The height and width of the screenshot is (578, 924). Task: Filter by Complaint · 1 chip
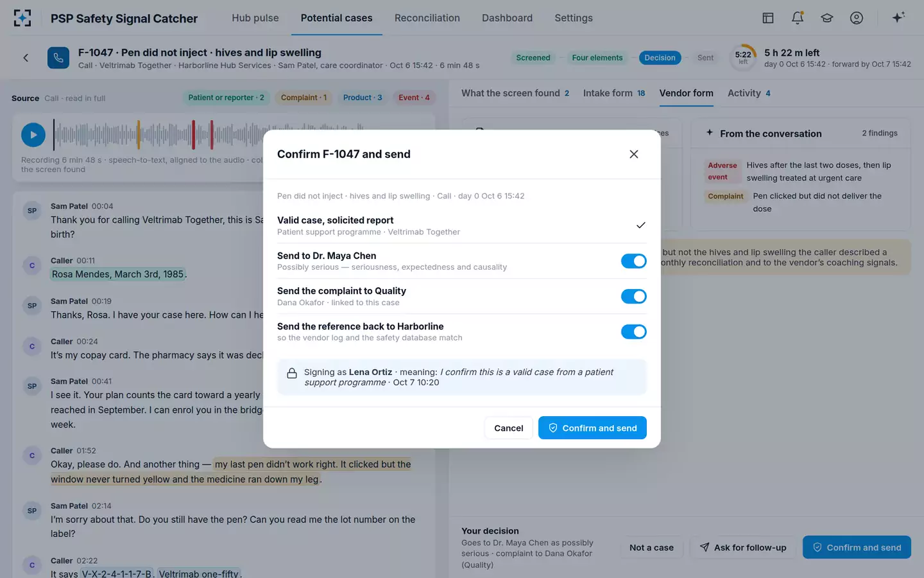304,98
